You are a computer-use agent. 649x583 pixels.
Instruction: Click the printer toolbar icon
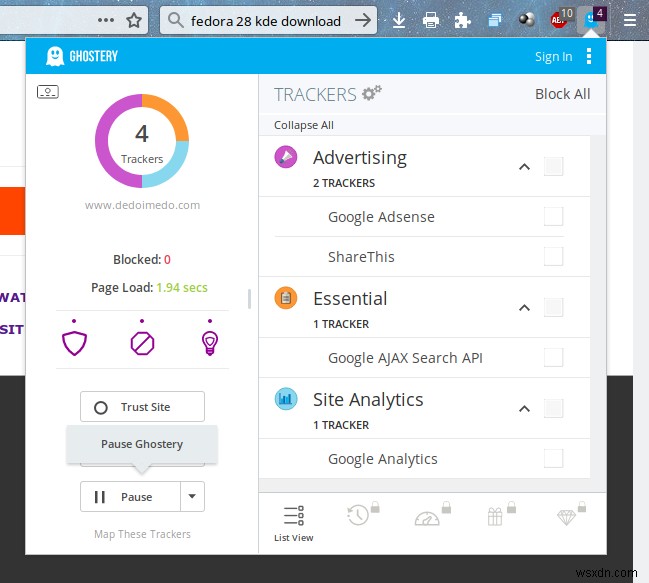(x=430, y=20)
